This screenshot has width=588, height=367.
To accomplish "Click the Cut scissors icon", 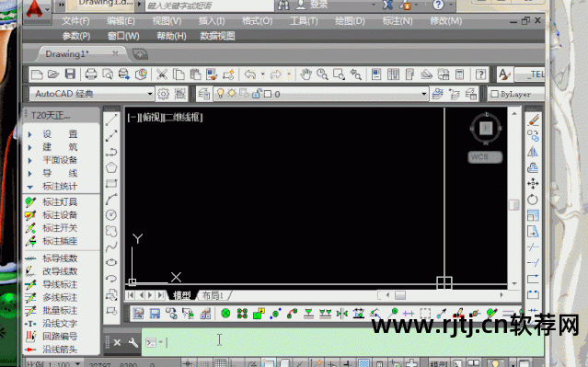I will [162, 75].
